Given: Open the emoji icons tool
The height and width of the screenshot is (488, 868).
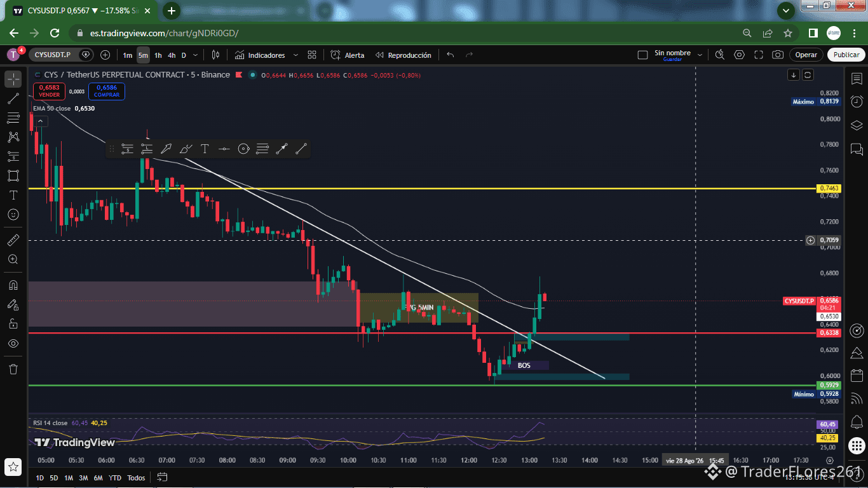Looking at the screenshot, I should point(13,215).
